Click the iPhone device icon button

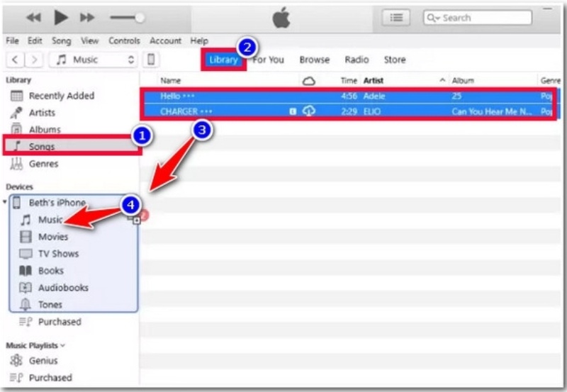click(151, 60)
